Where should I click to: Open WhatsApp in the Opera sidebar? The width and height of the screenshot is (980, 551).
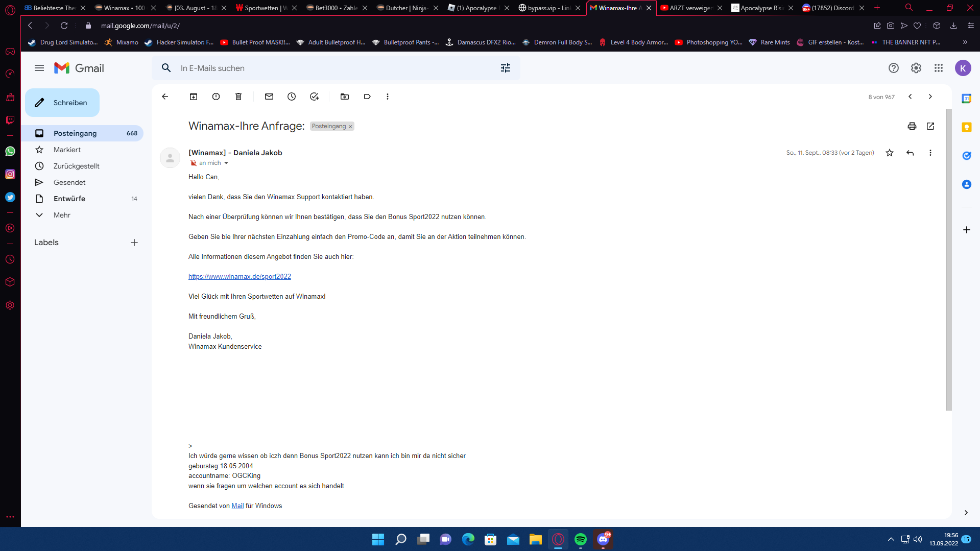(x=10, y=151)
